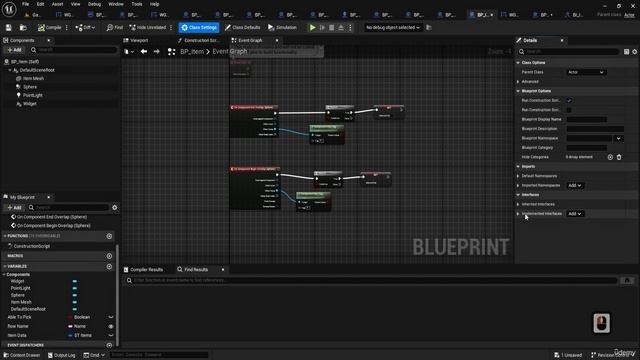Open the Parent Class Actor dropdown

(x=586, y=72)
